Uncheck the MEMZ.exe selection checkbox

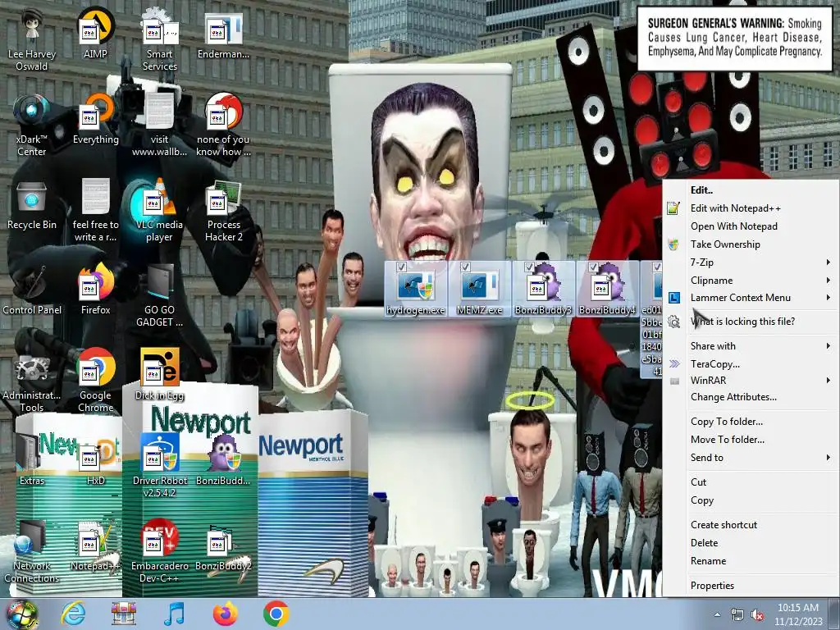pos(465,267)
